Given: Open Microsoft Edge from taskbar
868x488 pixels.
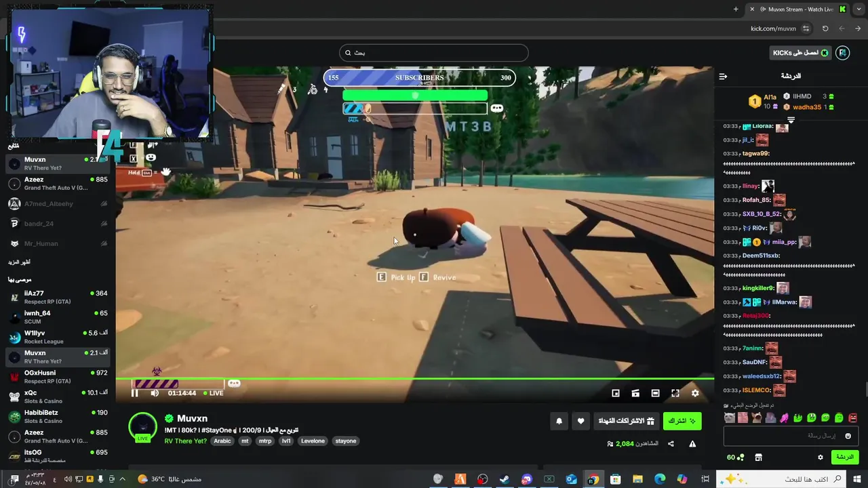Looking at the screenshot, I should [x=660, y=479].
